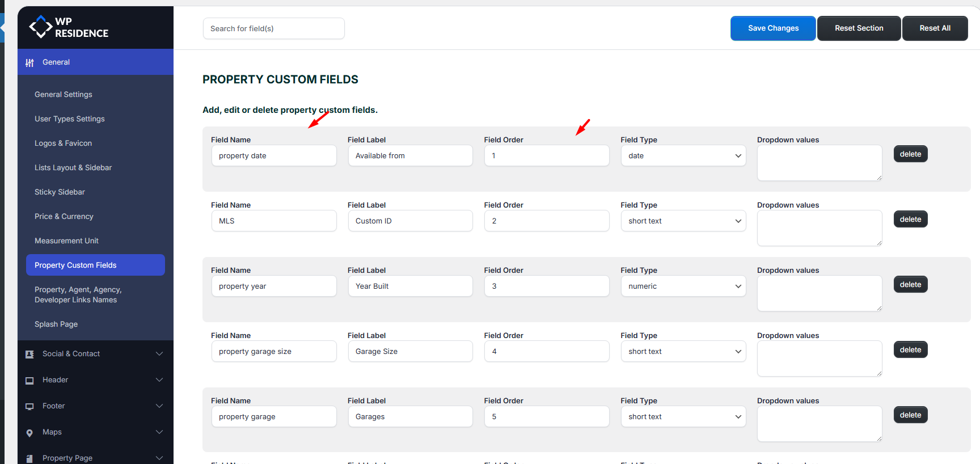The width and height of the screenshot is (980, 464).
Task: Click the Property Page building icon
Action: coord(29,458)
